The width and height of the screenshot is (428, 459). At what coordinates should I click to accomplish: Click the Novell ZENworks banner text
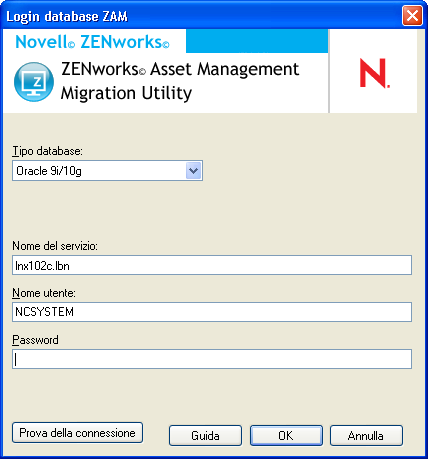click(92, 42)
